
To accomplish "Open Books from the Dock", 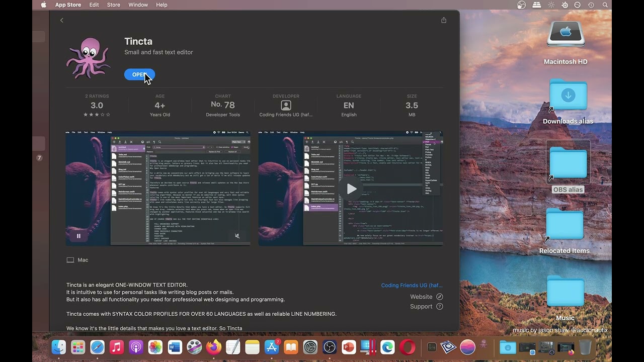I will click(291, 347).
